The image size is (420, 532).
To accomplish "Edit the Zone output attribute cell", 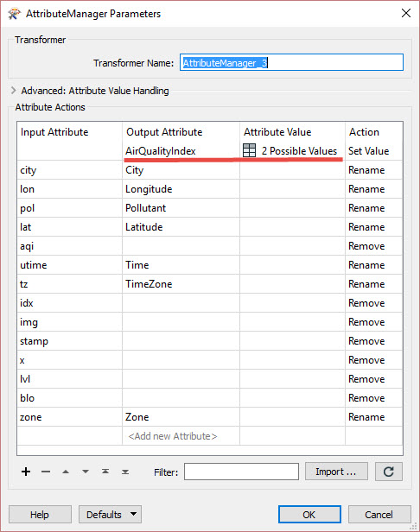I will coord(181,416).
